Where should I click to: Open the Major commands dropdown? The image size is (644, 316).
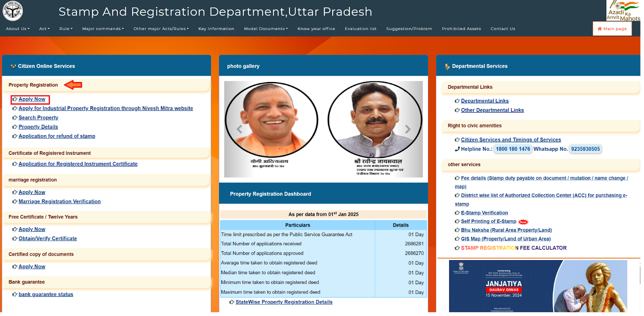pyautogui.click(x=103, y=29)
